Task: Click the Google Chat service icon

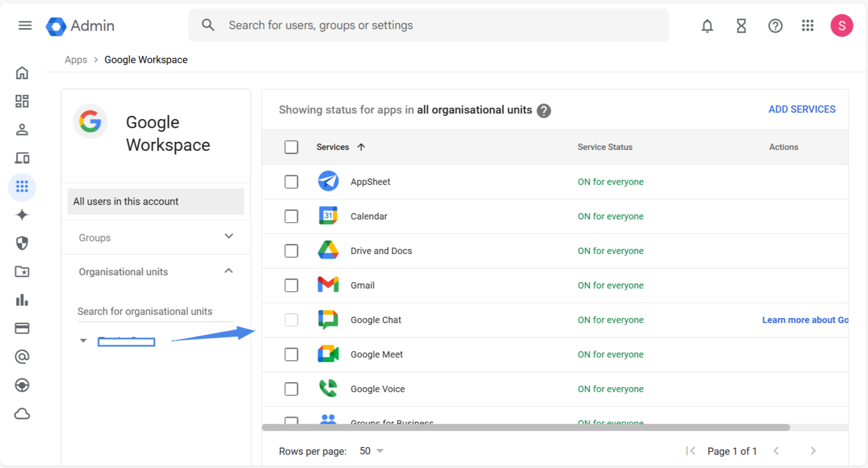Action: click(x=328, y=320)
